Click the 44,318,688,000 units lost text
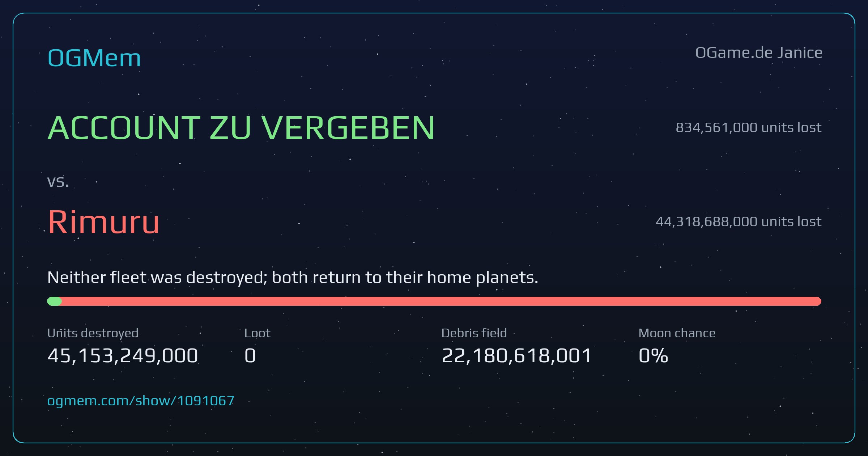 738,221
